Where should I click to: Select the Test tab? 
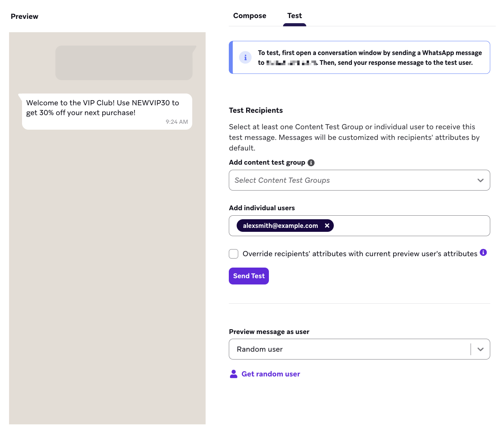click(294, 16)
